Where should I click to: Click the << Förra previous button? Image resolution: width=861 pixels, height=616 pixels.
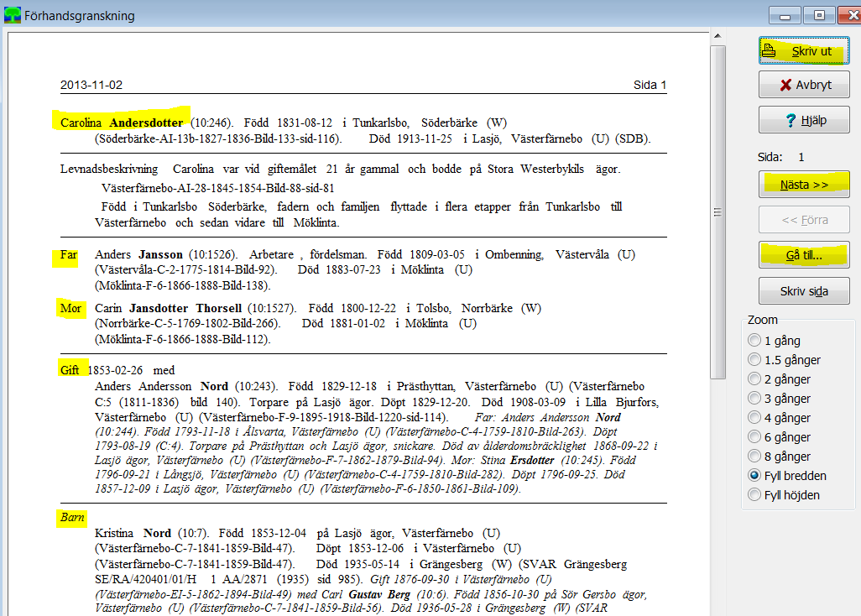click(804, 220)
